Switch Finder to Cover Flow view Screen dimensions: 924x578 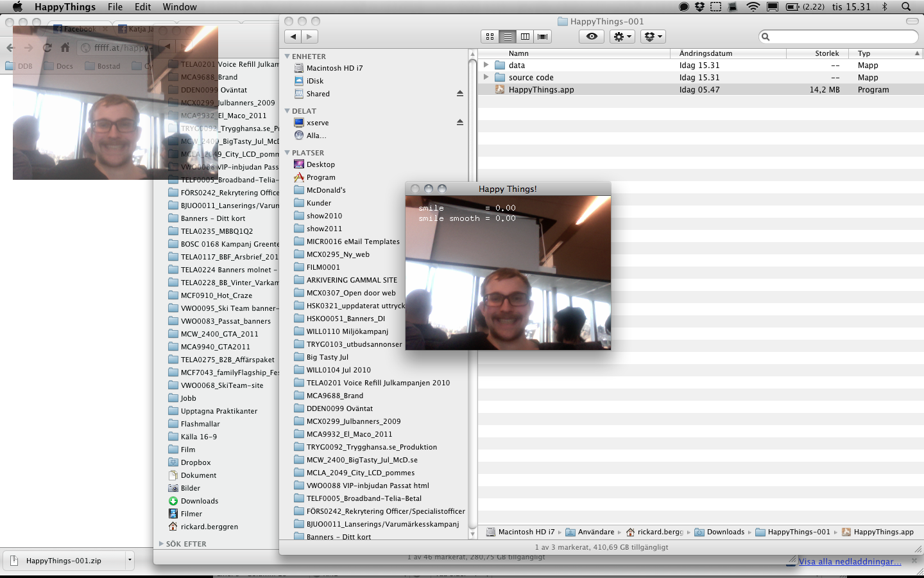[543, 37]
